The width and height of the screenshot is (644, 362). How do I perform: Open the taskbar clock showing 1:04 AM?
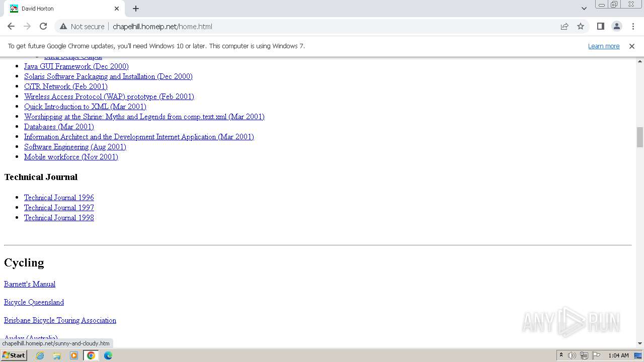coord(618,355)
